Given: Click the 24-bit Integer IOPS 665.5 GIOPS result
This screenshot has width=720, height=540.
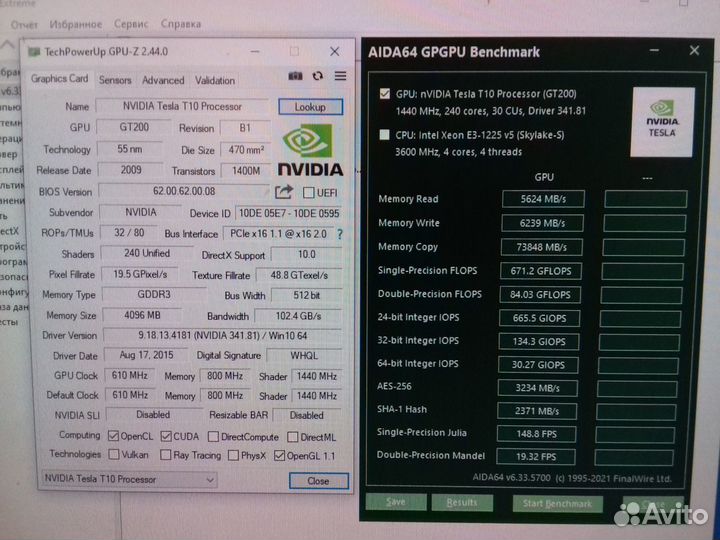Looking at the screenshot, I should pos(539,318).
